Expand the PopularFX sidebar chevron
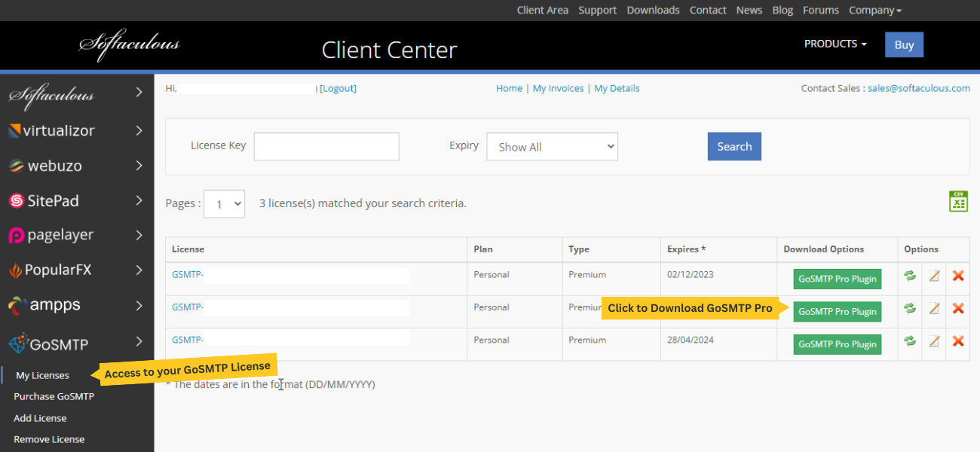The image size is (980, 452). 139,270
